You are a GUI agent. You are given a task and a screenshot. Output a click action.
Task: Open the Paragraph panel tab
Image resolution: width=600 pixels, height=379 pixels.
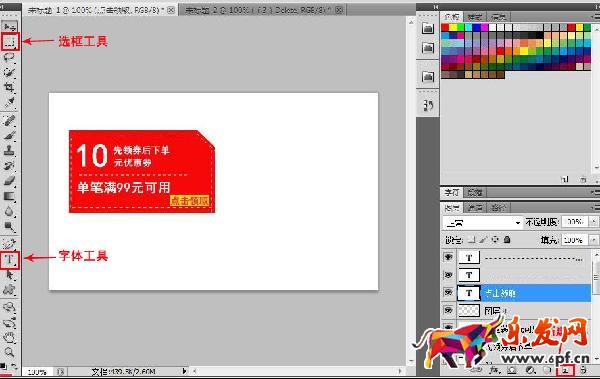[475, 192]
